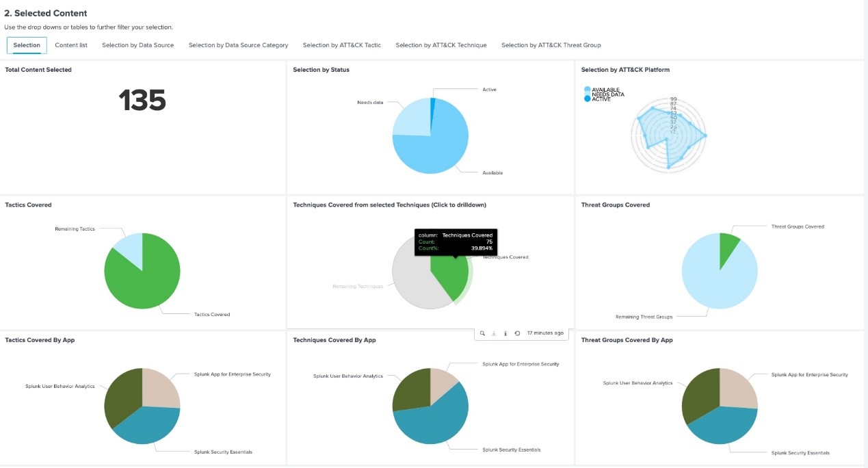Screen dimensions: 868x468
Task: Click the info icon in panel footer
Action: pos(505,333)
